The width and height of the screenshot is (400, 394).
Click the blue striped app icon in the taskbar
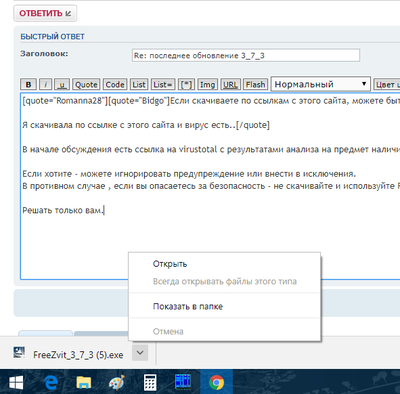[183, 381]
